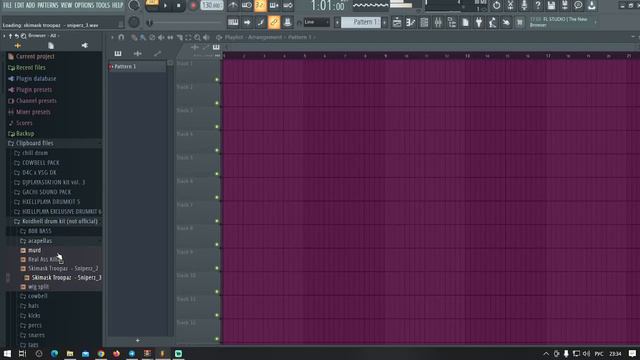Open the VIEW menu
Image resolution: width=640 pixels, height=360 pixels.
(66, 5)
